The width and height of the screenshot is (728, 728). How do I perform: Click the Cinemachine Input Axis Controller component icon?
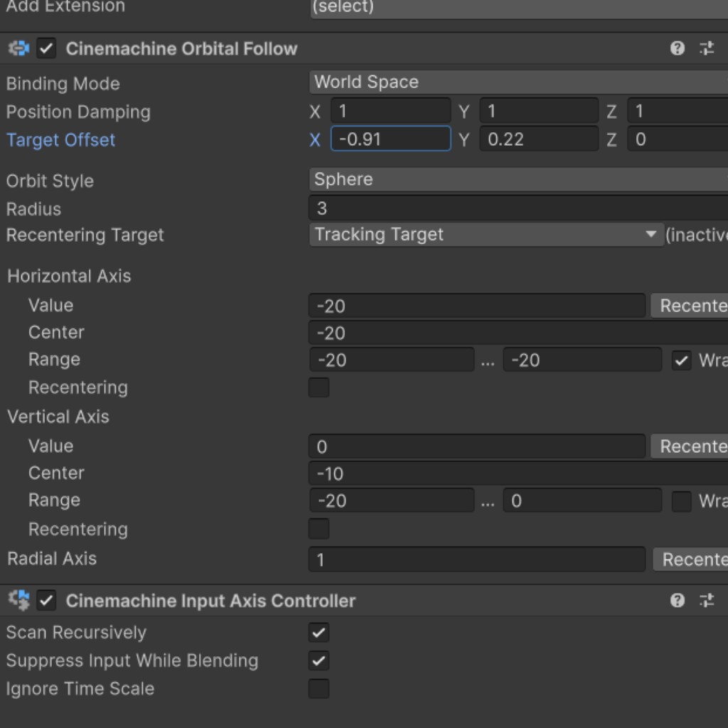(19, 600)
